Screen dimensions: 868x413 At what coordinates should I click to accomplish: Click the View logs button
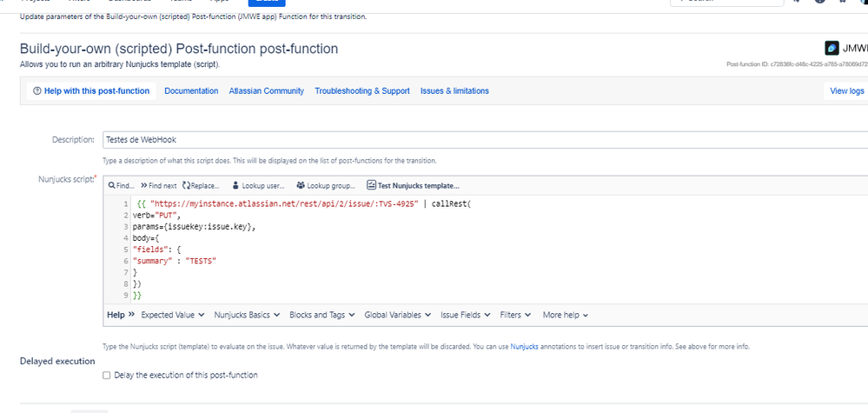pyautogui.click(x=846, y=90)
